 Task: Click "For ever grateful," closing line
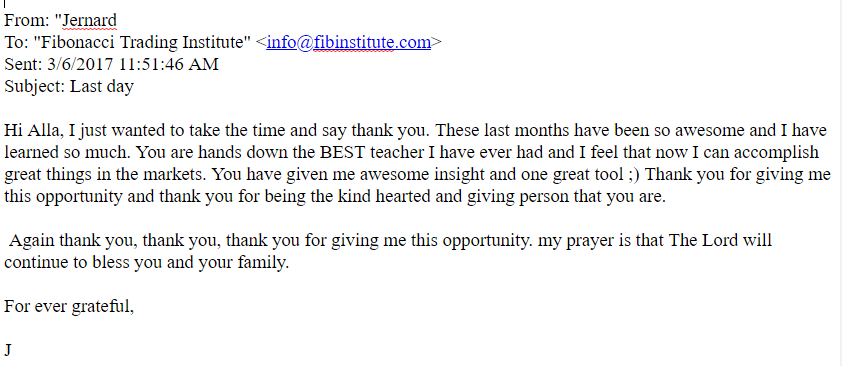click(69, 307)
